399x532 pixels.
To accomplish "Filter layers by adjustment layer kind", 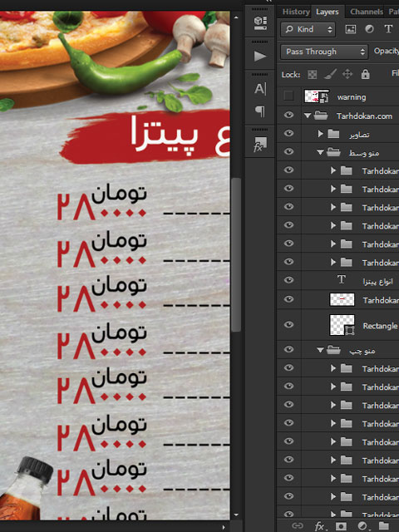I will (369, 29).
